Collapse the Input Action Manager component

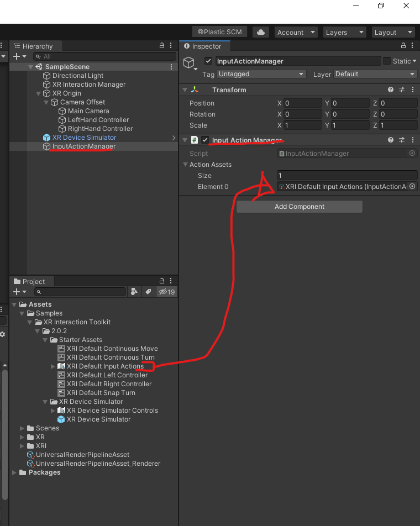(185, 140)
